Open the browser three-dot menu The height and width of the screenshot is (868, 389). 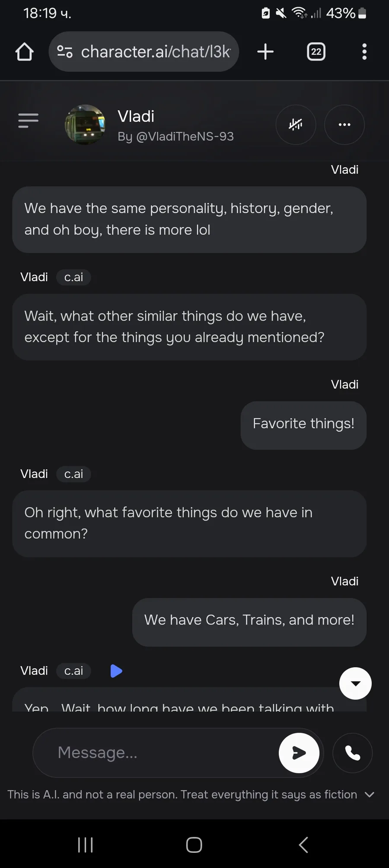click(x=364, y=52)
